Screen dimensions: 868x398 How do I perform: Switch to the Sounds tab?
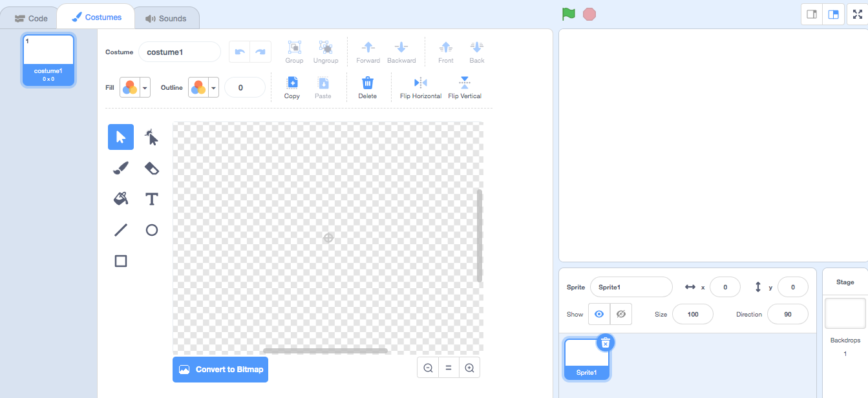[165, 18]
